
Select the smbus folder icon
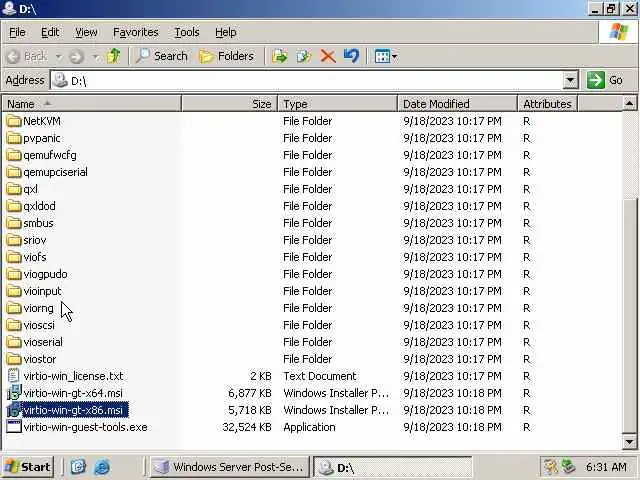click(14, 223)
